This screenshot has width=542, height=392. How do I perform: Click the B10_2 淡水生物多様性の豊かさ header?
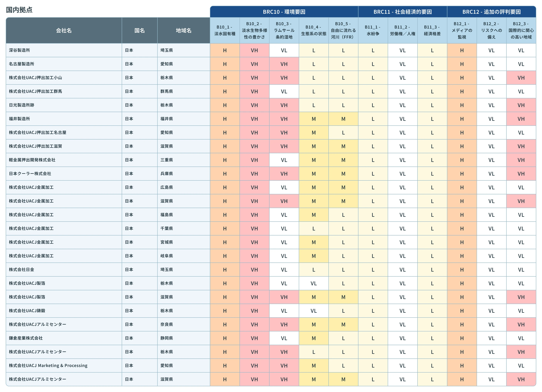(x=255, y=30)
